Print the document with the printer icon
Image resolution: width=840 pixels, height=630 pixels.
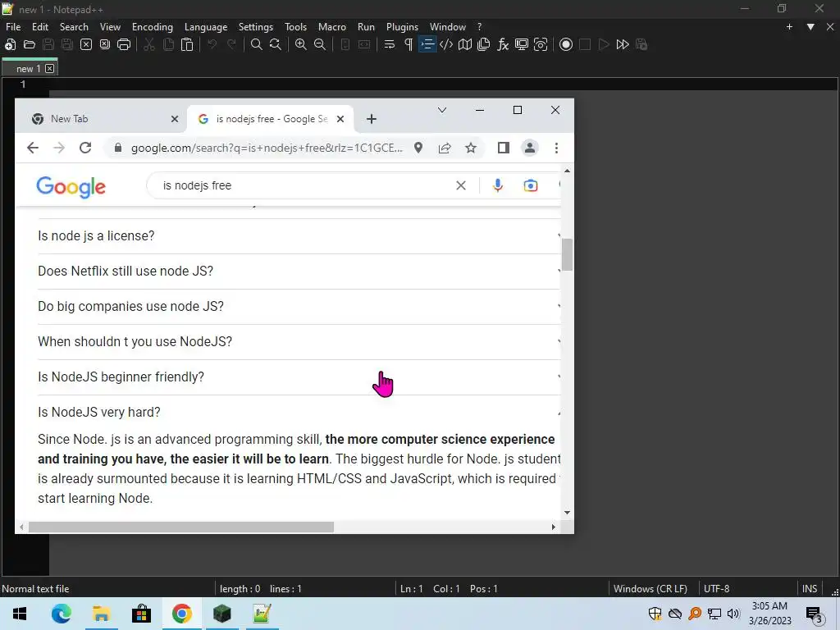point(124,44)
